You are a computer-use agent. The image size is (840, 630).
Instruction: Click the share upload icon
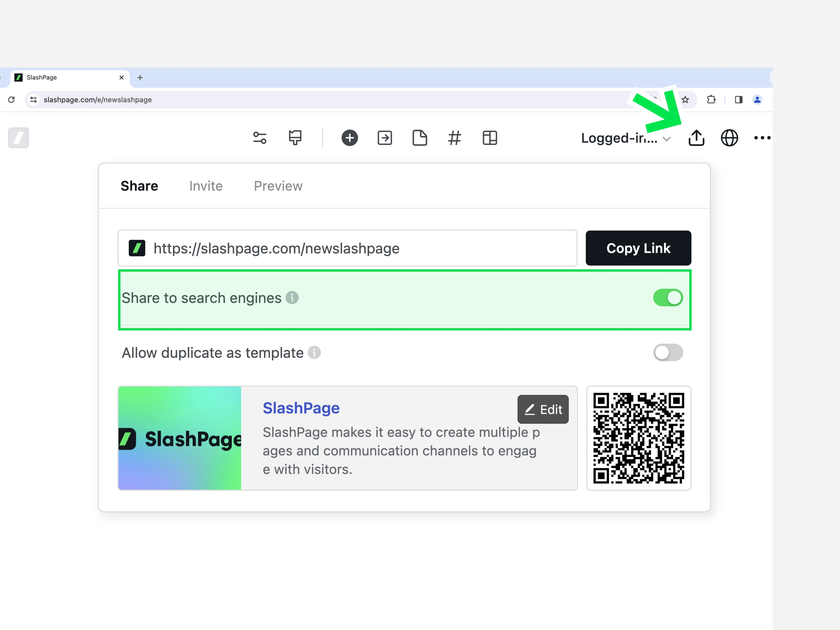click(696, 138)
